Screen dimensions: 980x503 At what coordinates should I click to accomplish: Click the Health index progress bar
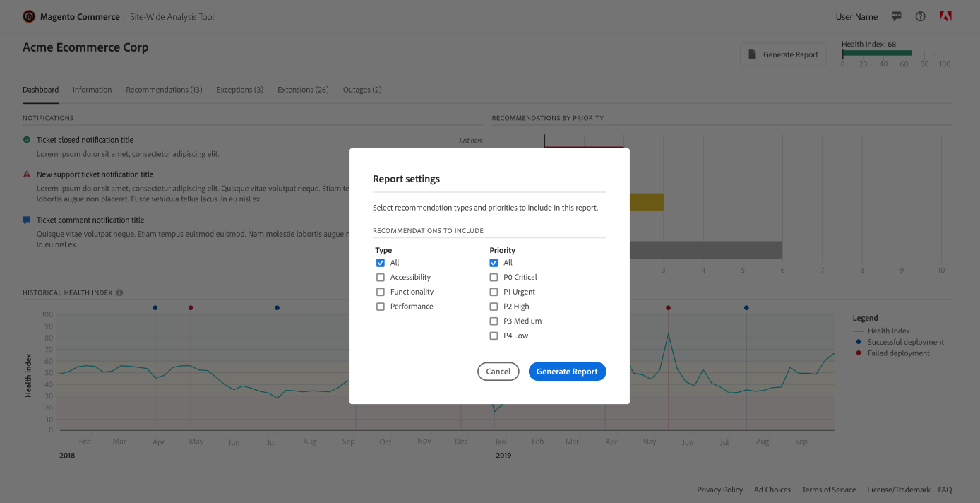coord(877,53)
